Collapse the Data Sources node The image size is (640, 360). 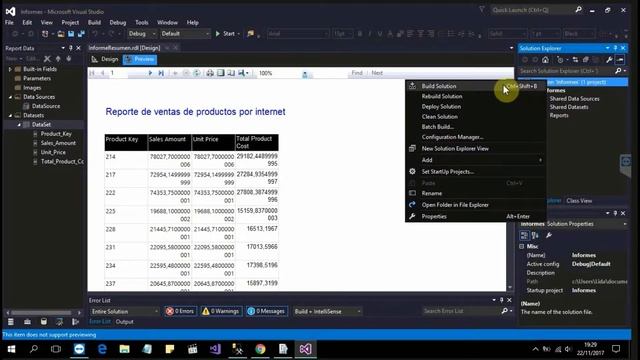(x=10, y=97)
